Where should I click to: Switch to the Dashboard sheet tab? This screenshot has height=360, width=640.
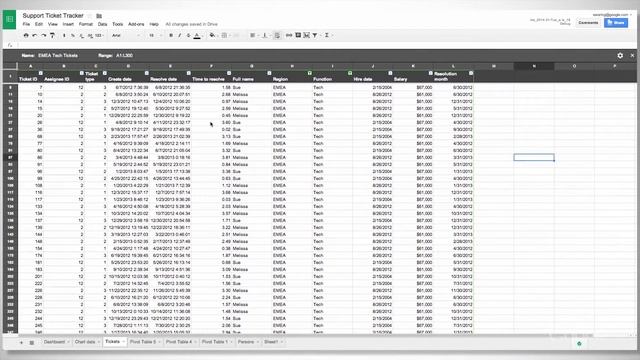56,342
